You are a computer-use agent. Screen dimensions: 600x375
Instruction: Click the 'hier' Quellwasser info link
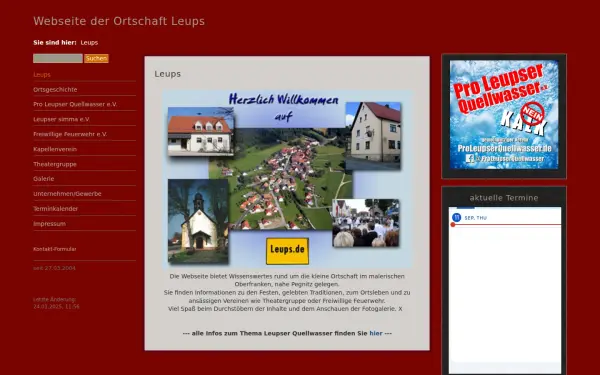(x=376, y=333)
